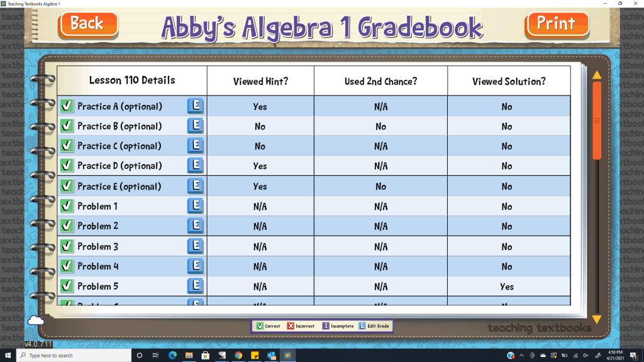Edit grade for Problem 4
Image resolution: width=644 pixels, height=362 pixels.
click(196, 266)
